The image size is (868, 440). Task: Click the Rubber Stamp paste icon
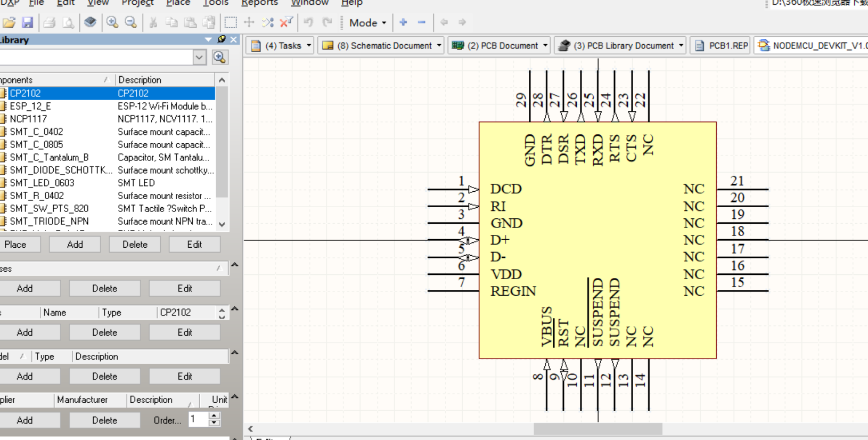(x=209, y=22)
